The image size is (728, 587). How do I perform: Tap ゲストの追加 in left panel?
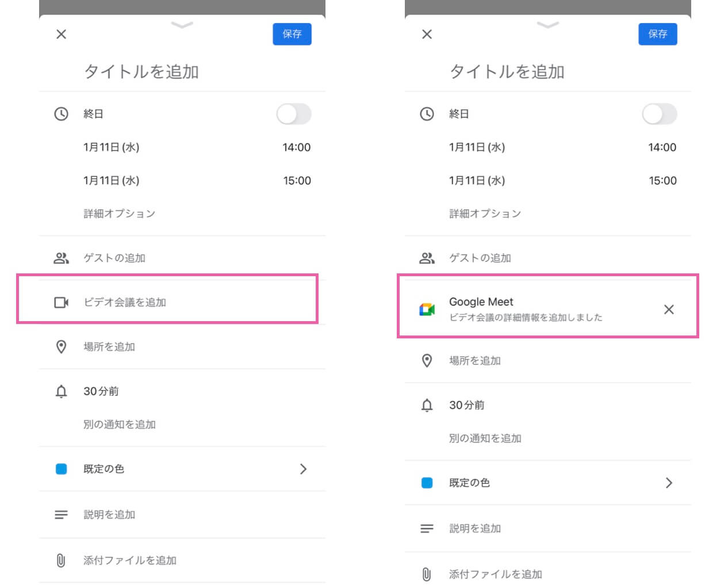coord(114,258)
